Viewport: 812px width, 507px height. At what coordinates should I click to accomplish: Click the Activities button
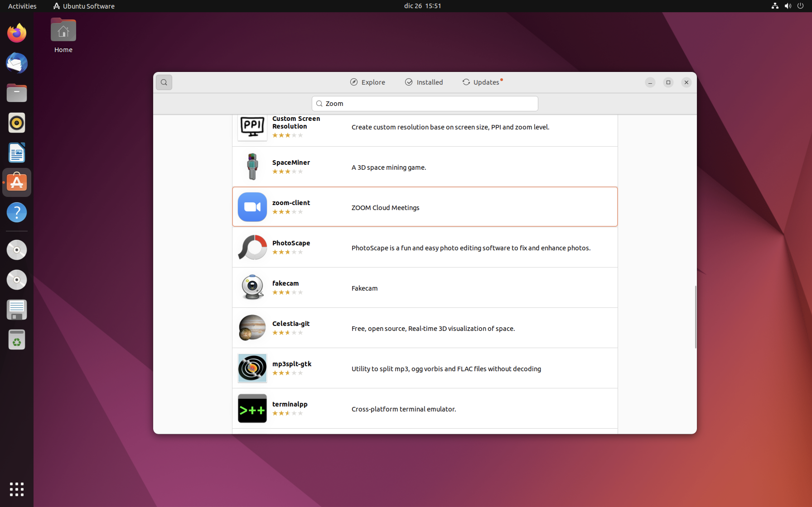point(22,6)
